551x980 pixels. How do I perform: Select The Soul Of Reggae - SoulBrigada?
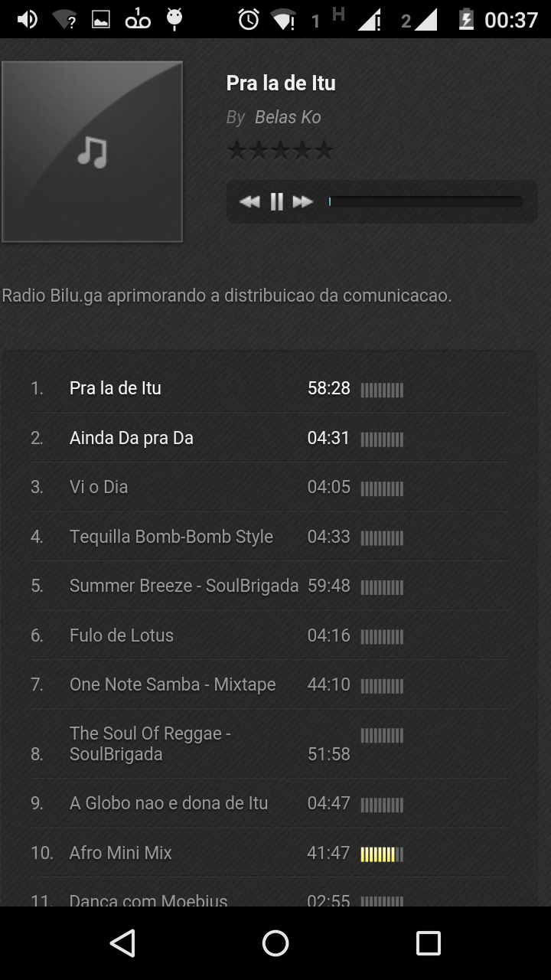pos(269,743)
